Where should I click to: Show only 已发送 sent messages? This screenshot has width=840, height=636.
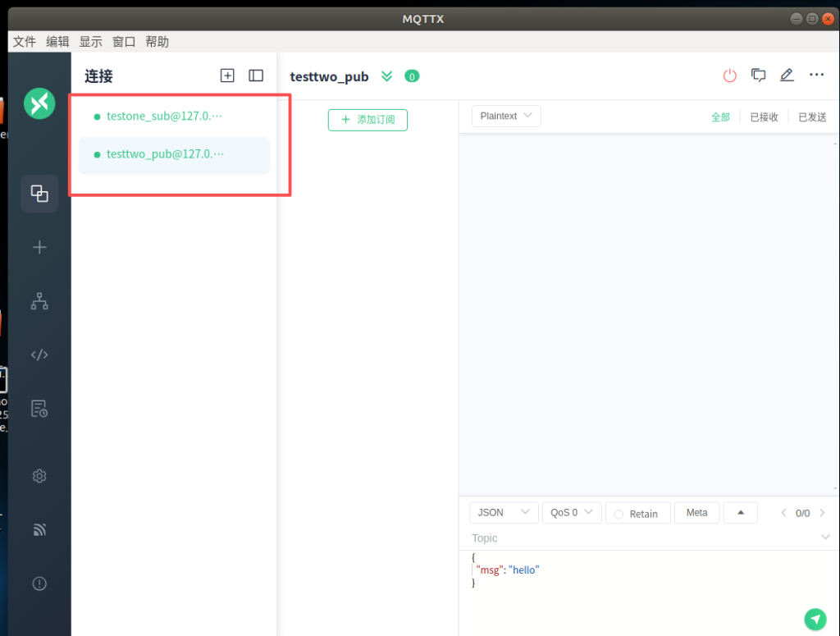click(812, 117)
